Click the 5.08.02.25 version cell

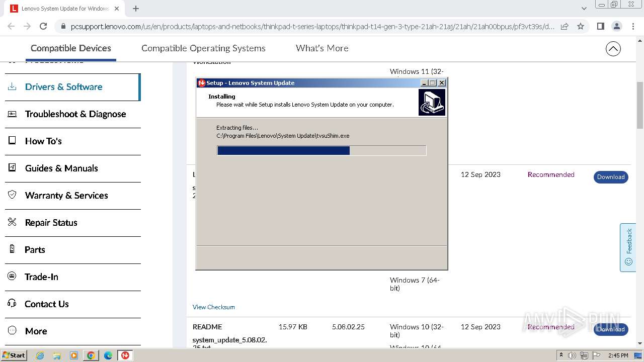(348, 327)
